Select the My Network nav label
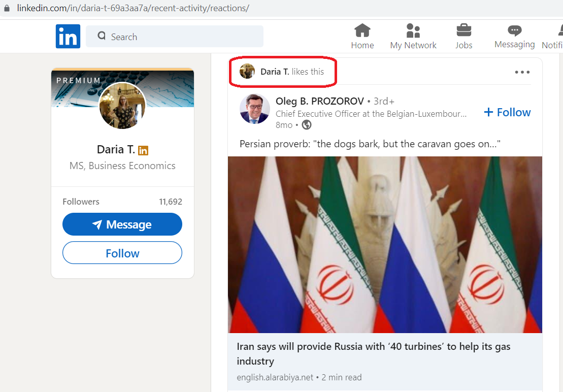Image resolution: width=563 pixels, height=392 pixels. tap(413, 45)
